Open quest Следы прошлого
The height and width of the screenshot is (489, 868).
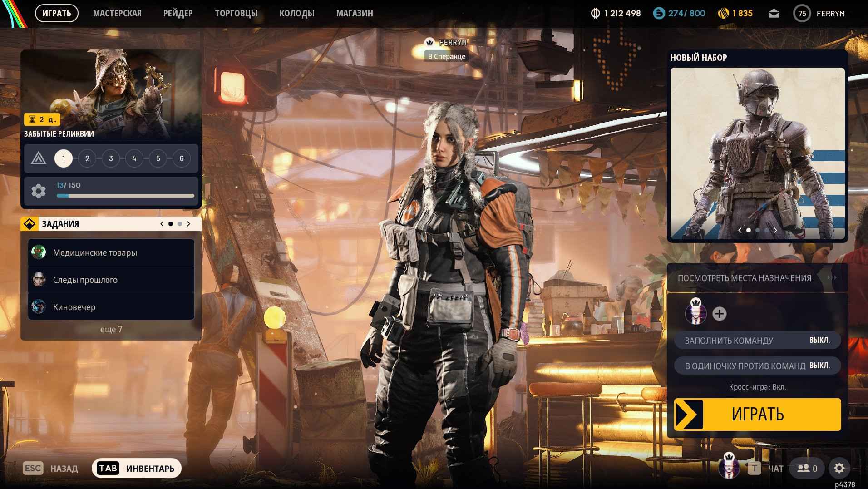pos(111,280)
